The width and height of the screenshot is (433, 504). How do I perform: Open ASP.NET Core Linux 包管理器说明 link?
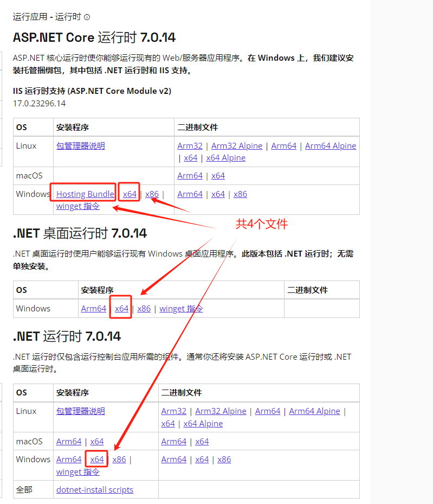point(81,146)
